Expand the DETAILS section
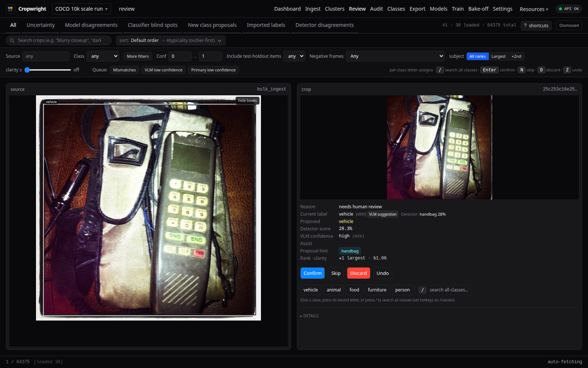 pyautogui.click(x=309, y=316)
